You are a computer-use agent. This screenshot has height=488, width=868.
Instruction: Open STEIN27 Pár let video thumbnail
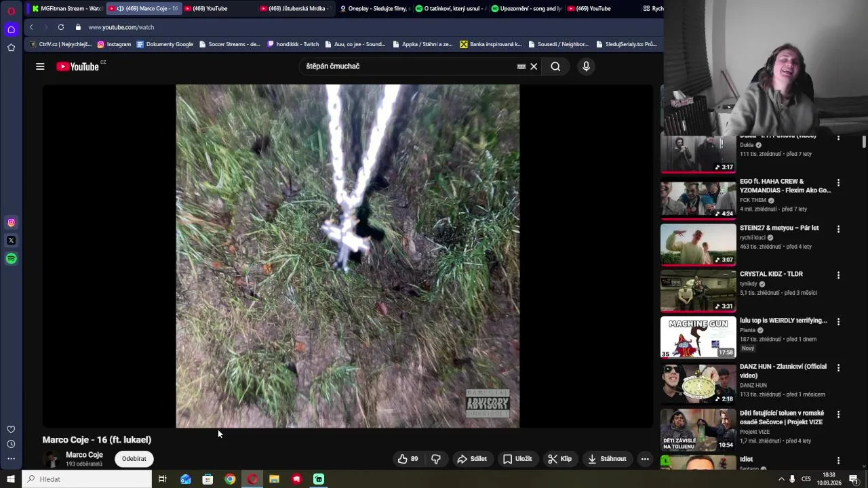(x=698, y=245)
